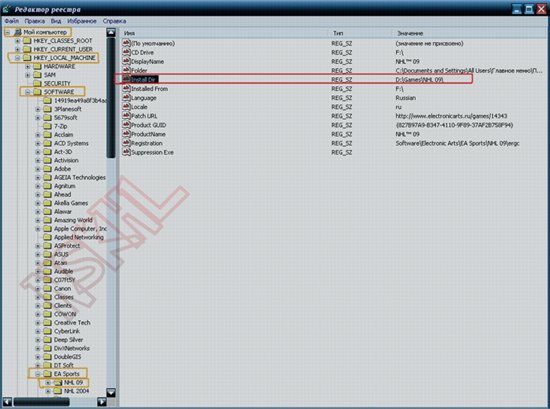The height and width of the screenshot is (409, 550).
Task: Collapse the EA Sports key
Action: pyautogui.click(x=38, y=374)
